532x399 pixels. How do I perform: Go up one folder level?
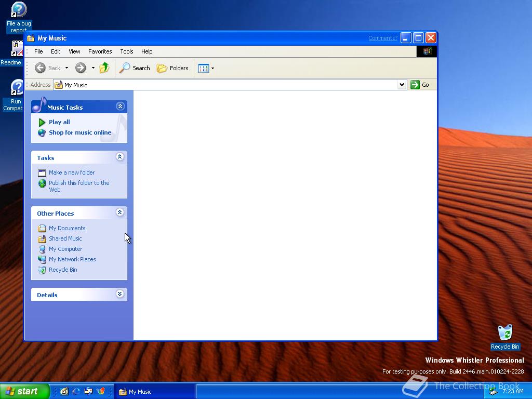click(104, 68)
